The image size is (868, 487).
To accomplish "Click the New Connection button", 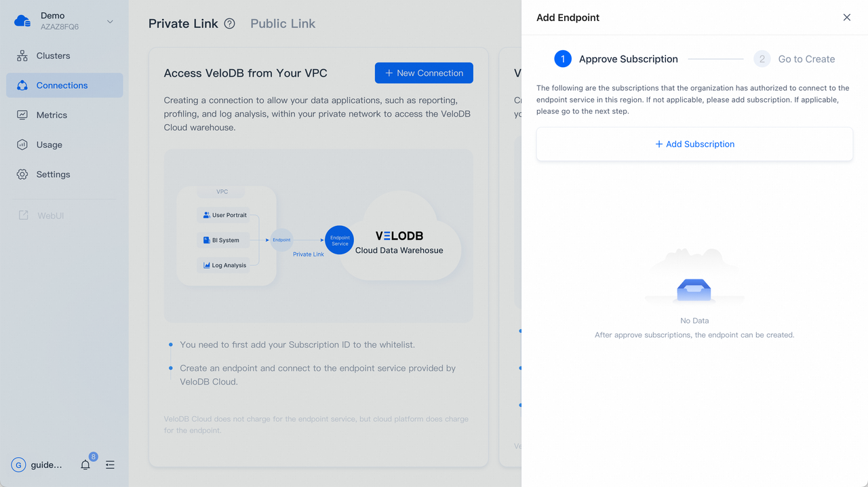I will pos(424,73).
